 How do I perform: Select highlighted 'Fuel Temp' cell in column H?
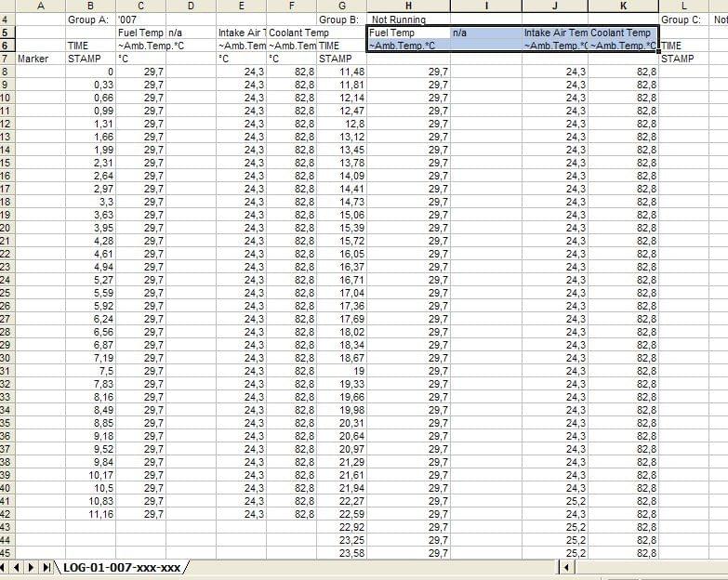[x=408, y=33]
